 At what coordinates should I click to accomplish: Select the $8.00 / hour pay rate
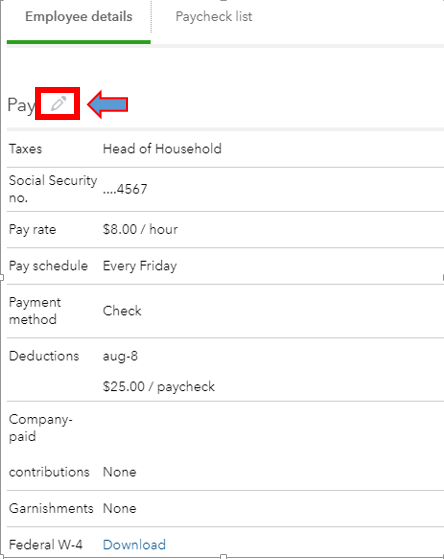tap(140, 229)
